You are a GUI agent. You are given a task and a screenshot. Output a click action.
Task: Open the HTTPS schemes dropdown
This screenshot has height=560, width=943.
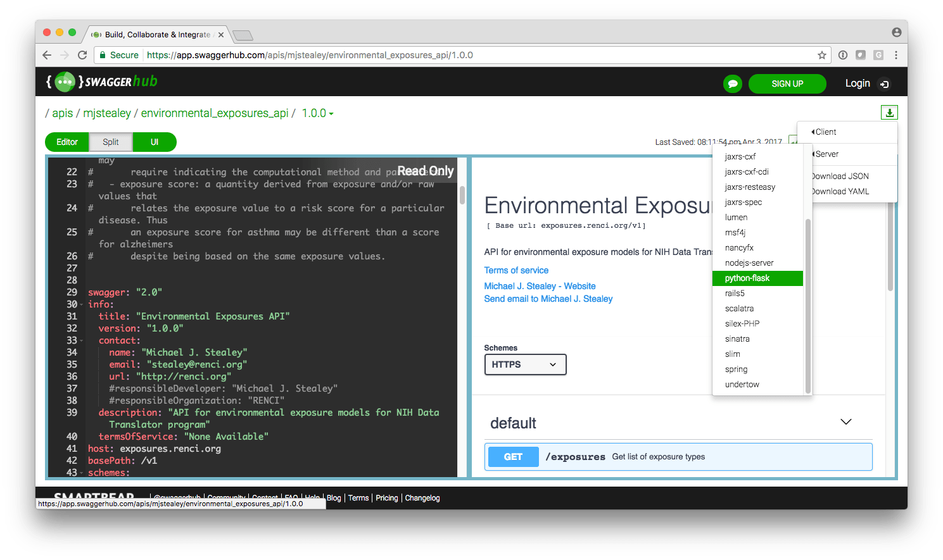pyautogui.click(x=525, y=364)
